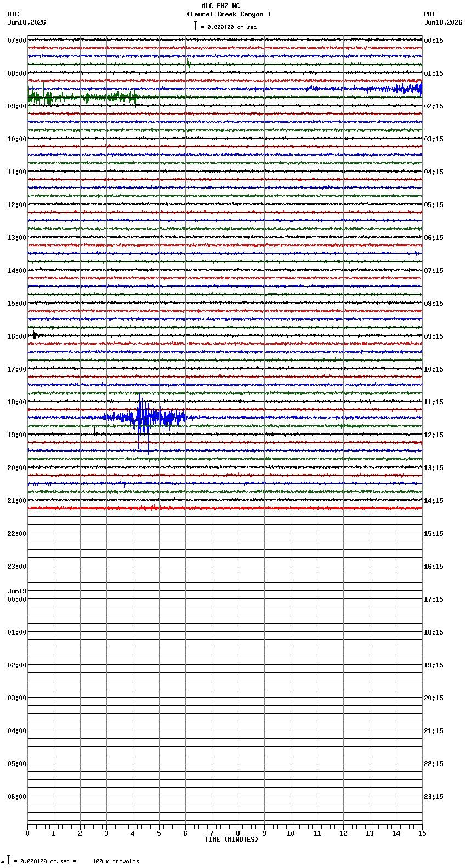Screen dimensions: 466x868
Task: Click the '02:15' PDT time label
Action: click(x=434, y=106)
